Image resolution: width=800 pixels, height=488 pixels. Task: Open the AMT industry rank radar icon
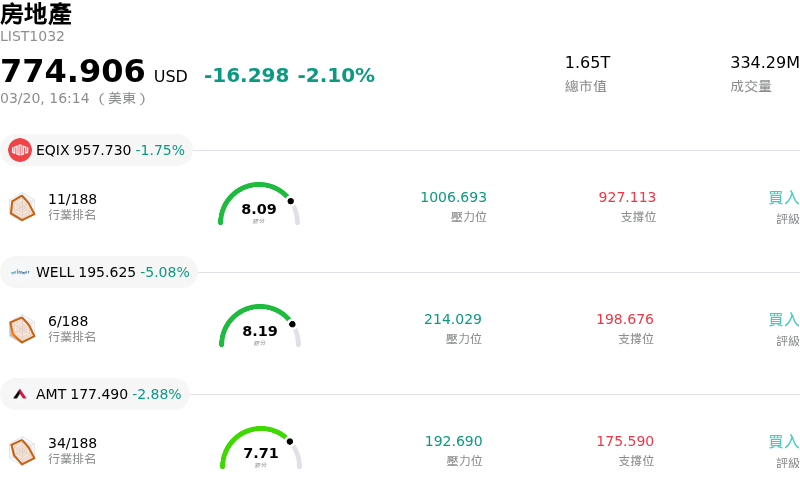(22, 451)
